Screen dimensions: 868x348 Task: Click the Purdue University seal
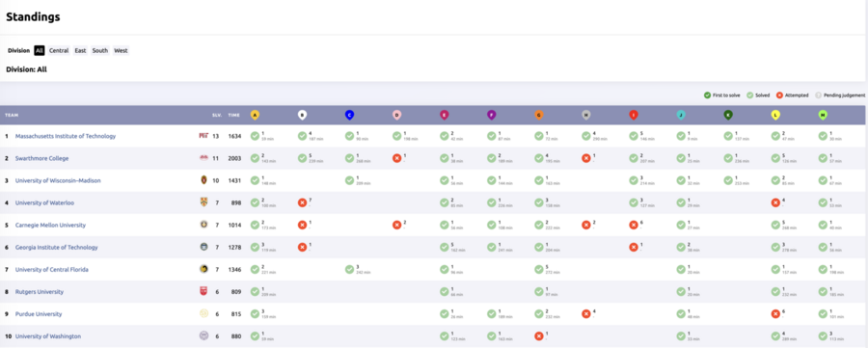pyautogui.click(x=203, y=313)
